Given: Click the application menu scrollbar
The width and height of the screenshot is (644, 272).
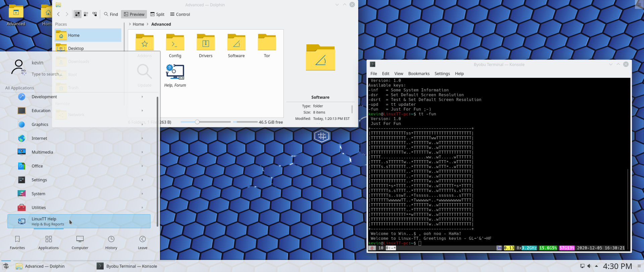Looking at the screenshot, I should [157, 161].
